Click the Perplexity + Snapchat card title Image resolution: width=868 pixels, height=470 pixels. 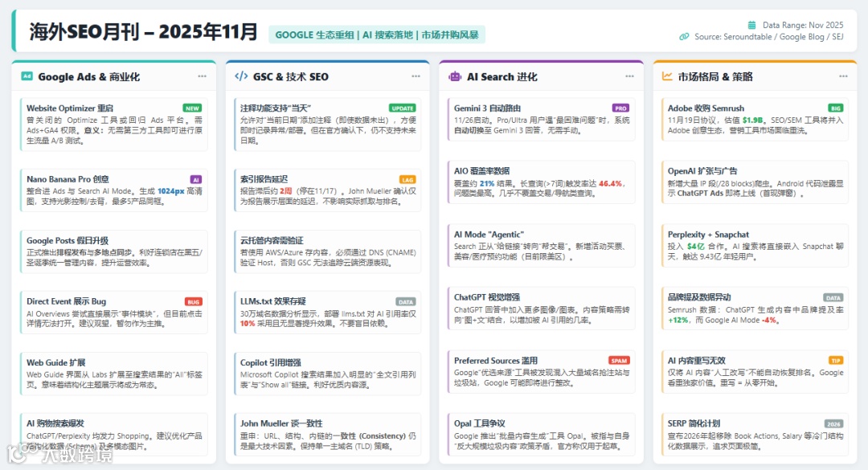[708, 235]
